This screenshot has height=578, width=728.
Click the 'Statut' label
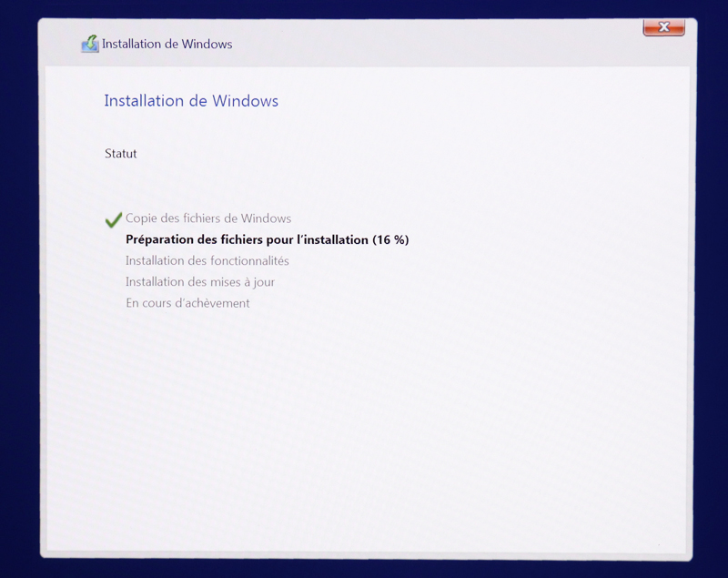coord(121,154)
